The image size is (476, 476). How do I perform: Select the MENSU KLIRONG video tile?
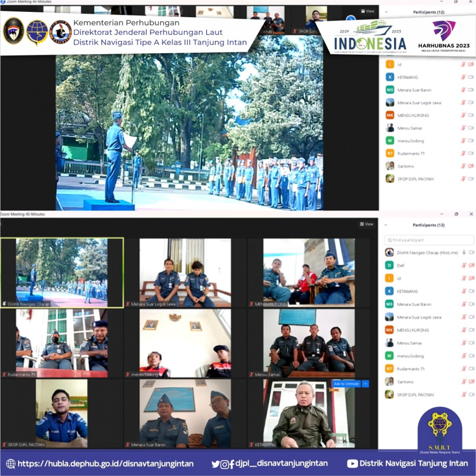click(309, 273)
